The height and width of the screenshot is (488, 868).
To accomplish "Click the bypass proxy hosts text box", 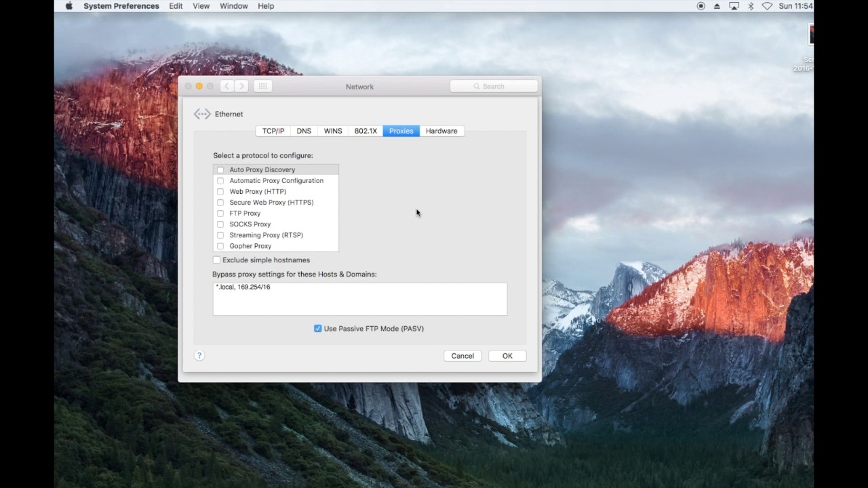I will tap(360, 299).
